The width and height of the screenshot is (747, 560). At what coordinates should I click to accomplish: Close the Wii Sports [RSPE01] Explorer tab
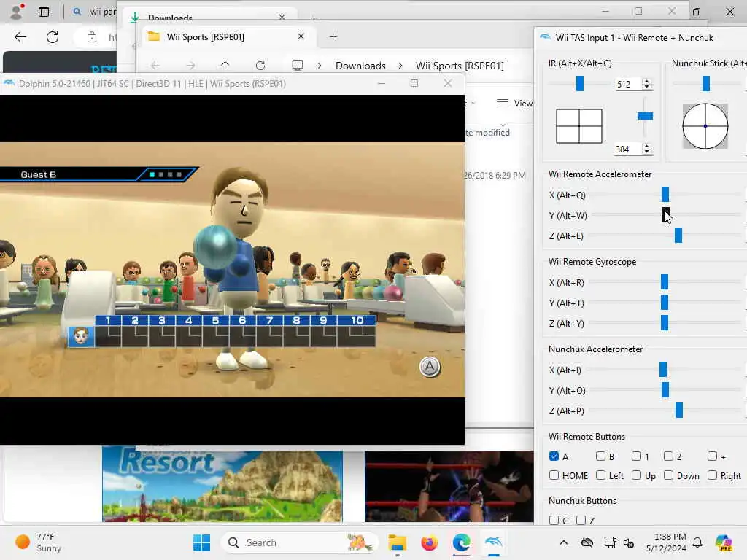point(301,36)
